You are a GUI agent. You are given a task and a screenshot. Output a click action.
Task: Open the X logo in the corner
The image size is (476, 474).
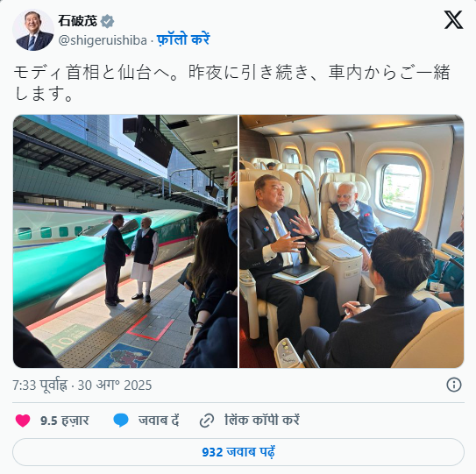point(453,20)
